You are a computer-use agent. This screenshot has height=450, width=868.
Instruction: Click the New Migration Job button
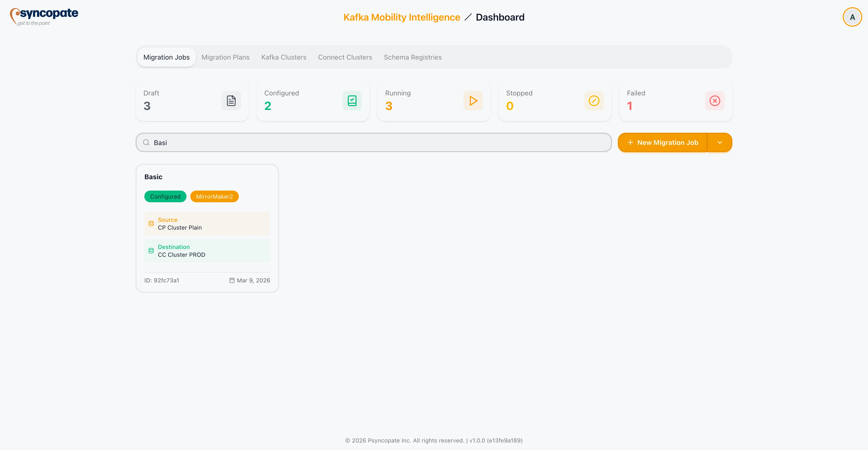pyautogui.click(x=663, y=142)
